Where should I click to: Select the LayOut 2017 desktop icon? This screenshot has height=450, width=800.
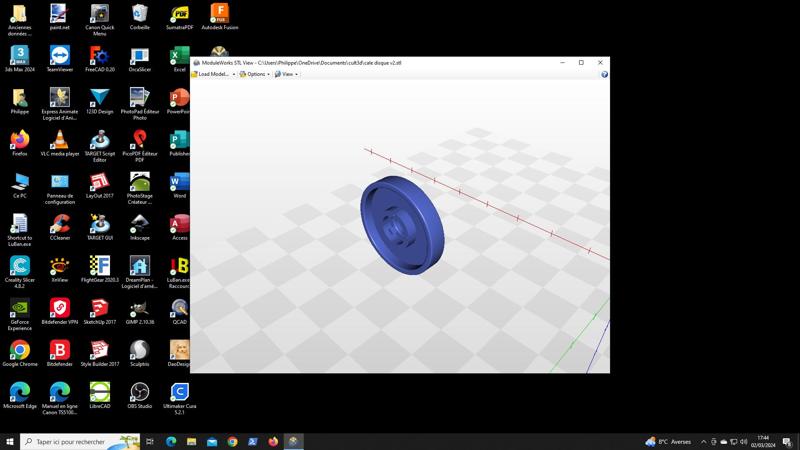tap(99, 185)
